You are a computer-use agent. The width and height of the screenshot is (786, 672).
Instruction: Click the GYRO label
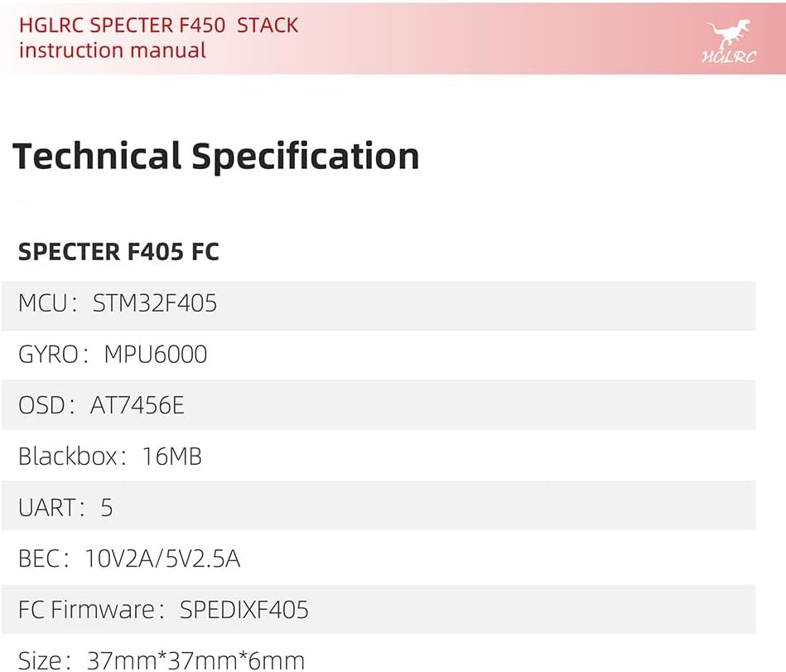(49, 355)
